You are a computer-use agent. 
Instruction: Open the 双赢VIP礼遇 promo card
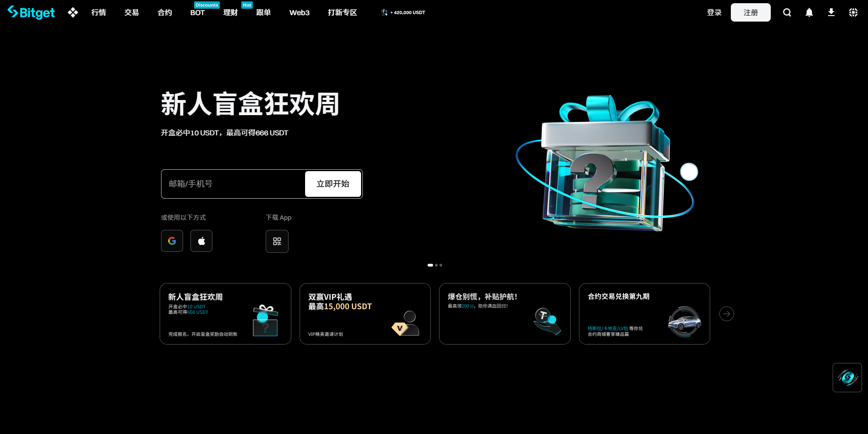pyautogui.click(x=365, y=314)
